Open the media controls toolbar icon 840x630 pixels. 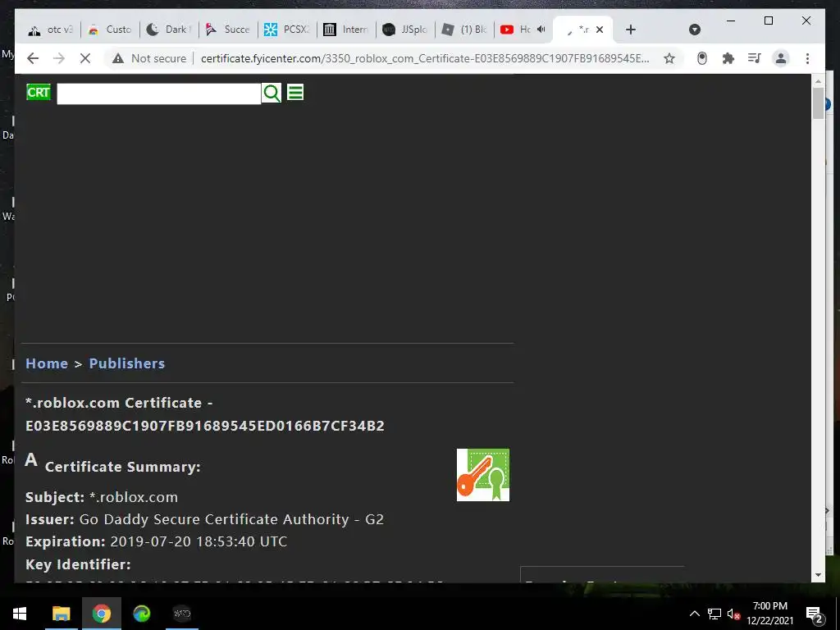755,58
